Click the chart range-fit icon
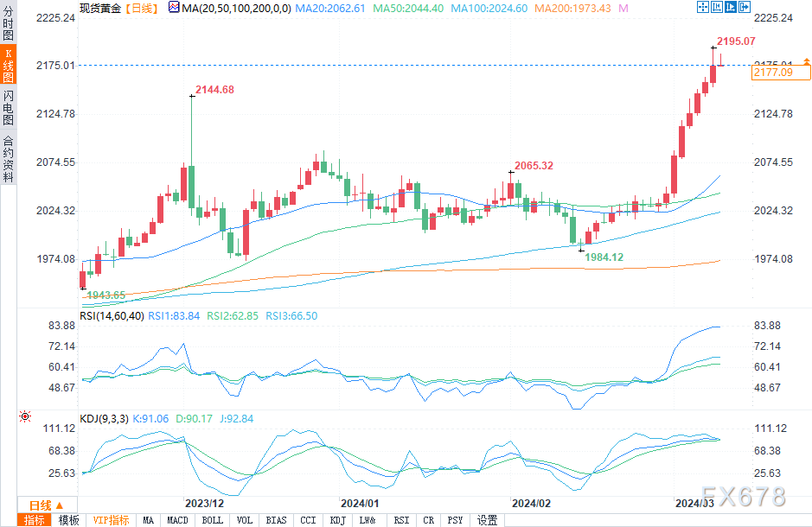The height and width of the screenshot is (527, 812). click(717, 7)
